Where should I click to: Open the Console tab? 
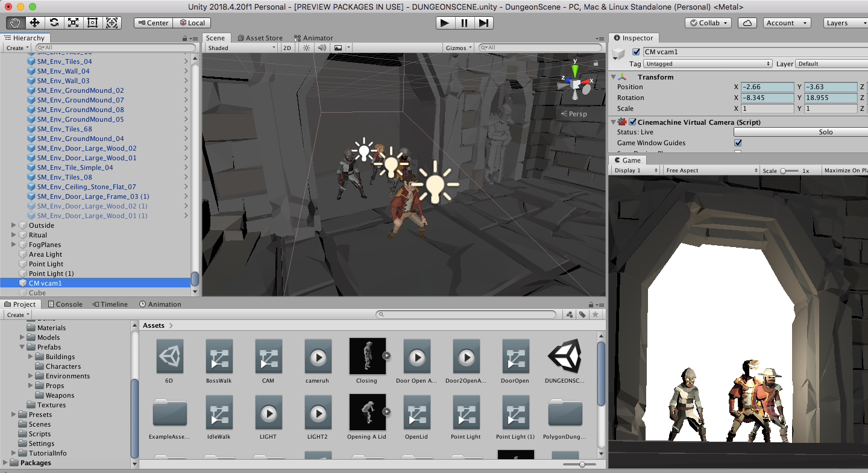pos(65,304)
